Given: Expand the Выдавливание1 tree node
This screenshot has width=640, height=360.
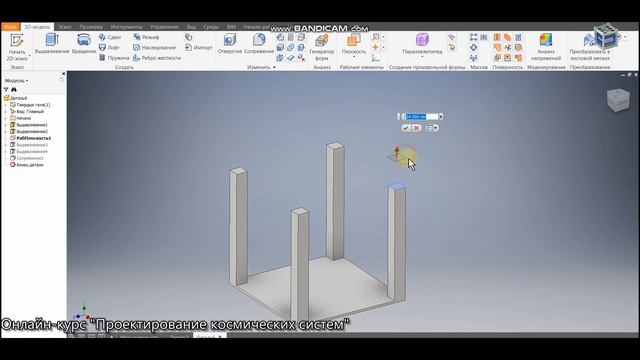Looking at the screenshot, I should [x=6, y=125].
